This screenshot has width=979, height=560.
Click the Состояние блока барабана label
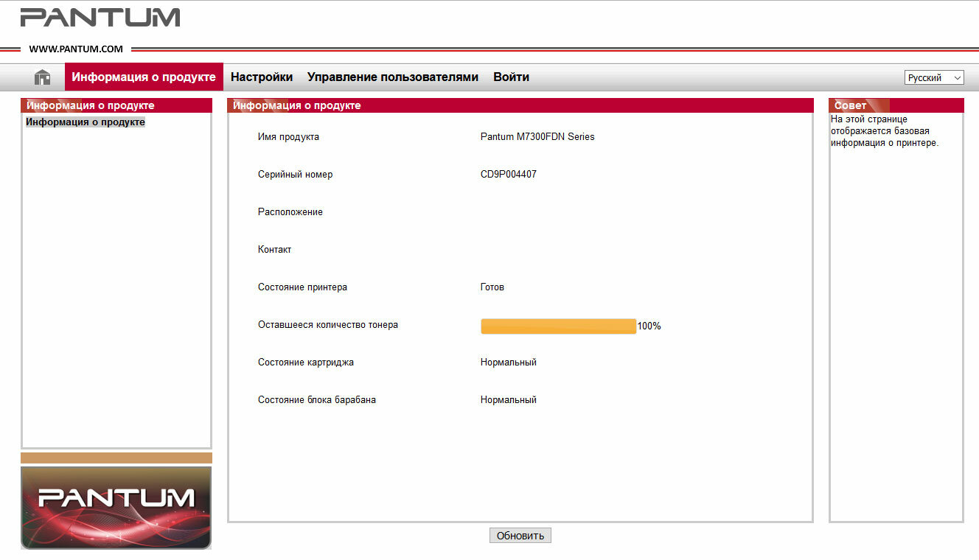tap(317, 400)
